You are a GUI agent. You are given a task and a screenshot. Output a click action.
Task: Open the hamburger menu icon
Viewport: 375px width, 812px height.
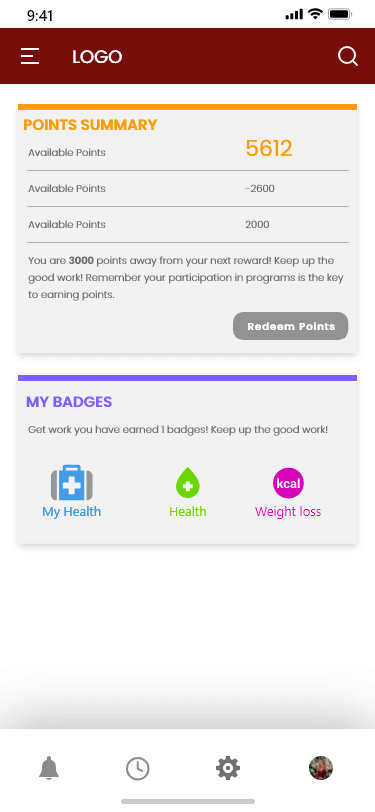(30, 56)
